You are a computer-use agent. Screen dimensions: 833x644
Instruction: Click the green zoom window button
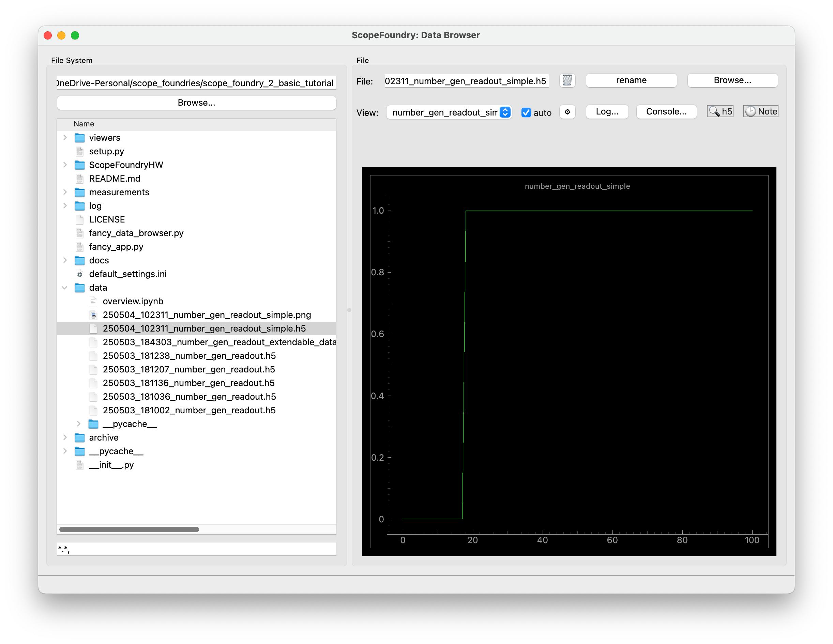coord(75,35)
